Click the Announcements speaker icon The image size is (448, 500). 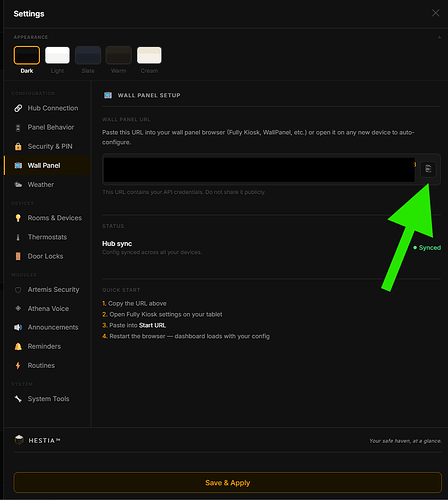[18, 328]
